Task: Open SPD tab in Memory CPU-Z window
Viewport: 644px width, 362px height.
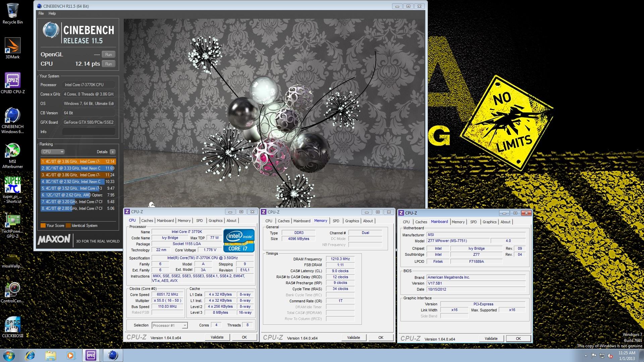Action: [336, 221]
